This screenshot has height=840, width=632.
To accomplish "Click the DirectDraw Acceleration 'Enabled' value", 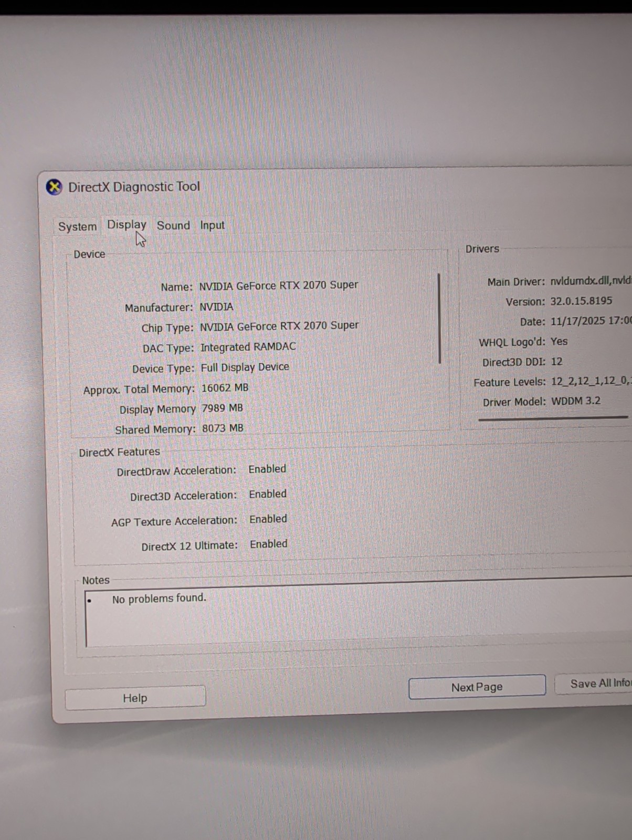I will 267,469.
